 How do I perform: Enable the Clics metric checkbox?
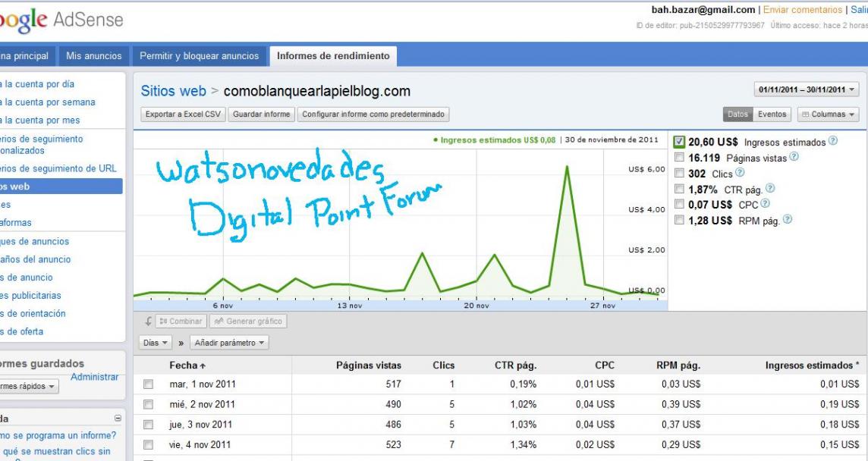click(679, 173)
